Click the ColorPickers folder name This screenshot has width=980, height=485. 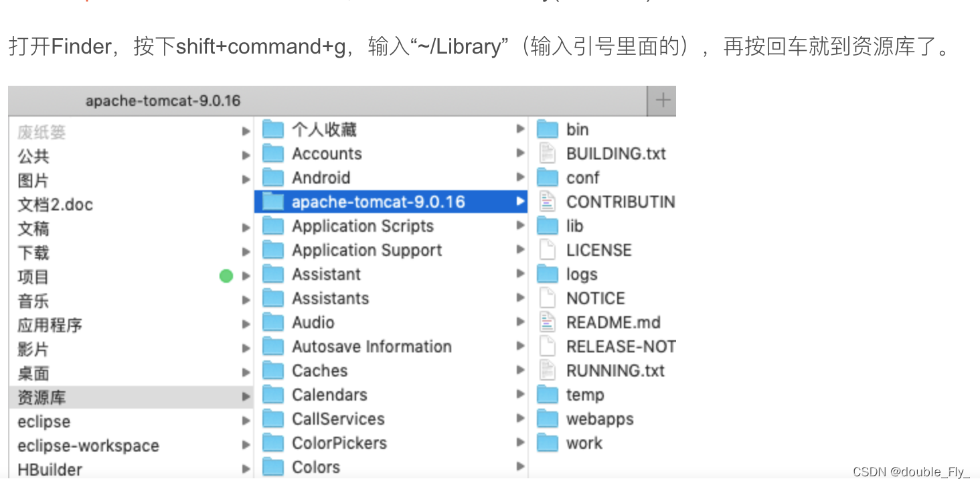coord(339,443)
